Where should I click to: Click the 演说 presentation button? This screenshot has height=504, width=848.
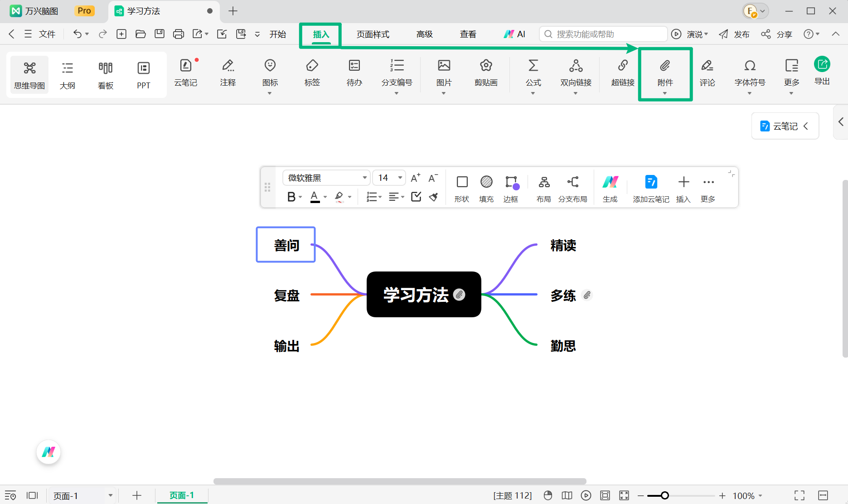coord(689,34)
